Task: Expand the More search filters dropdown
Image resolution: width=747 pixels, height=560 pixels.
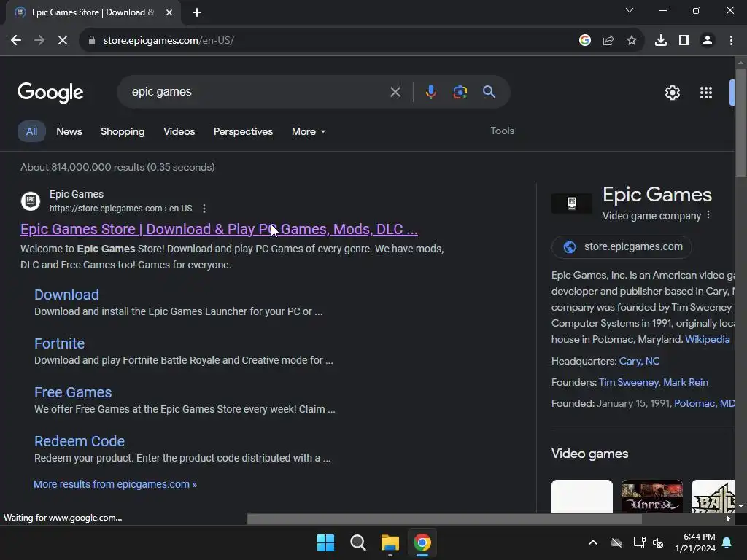Action: [x=309, y=131]
